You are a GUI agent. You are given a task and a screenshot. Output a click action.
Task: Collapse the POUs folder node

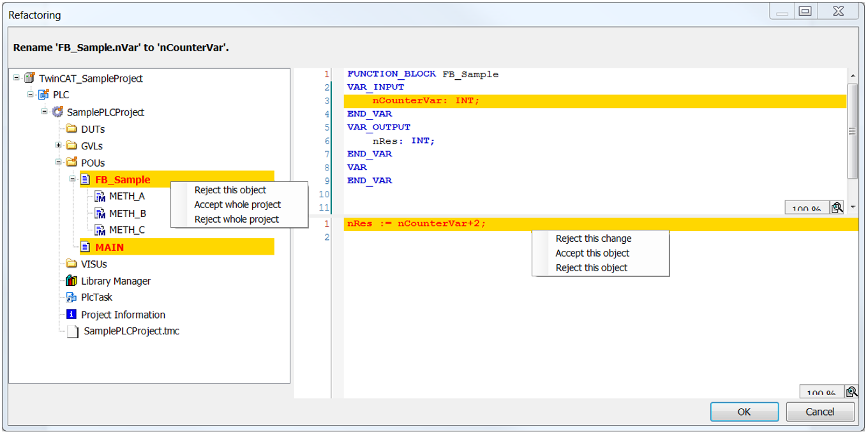[x=58, y=162]
